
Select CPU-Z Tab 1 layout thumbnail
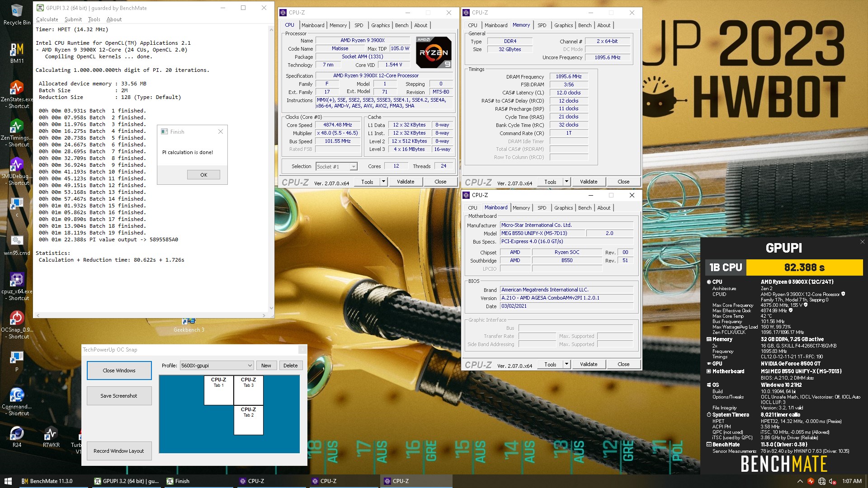[x=219, y=390]
